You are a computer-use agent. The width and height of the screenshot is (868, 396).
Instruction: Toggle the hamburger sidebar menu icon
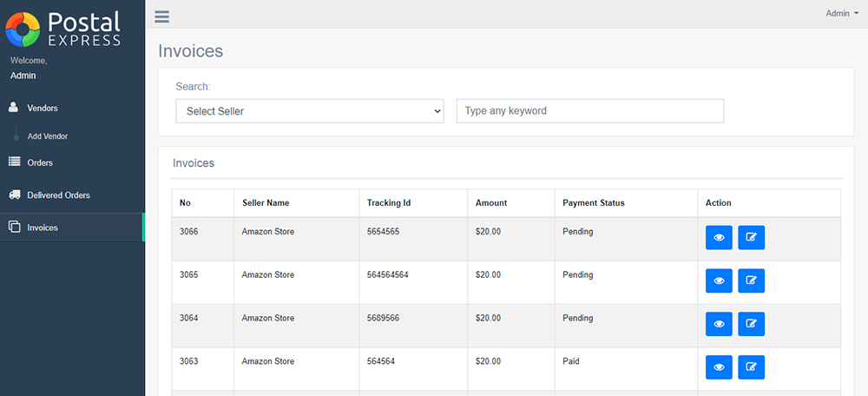(161, 16)
